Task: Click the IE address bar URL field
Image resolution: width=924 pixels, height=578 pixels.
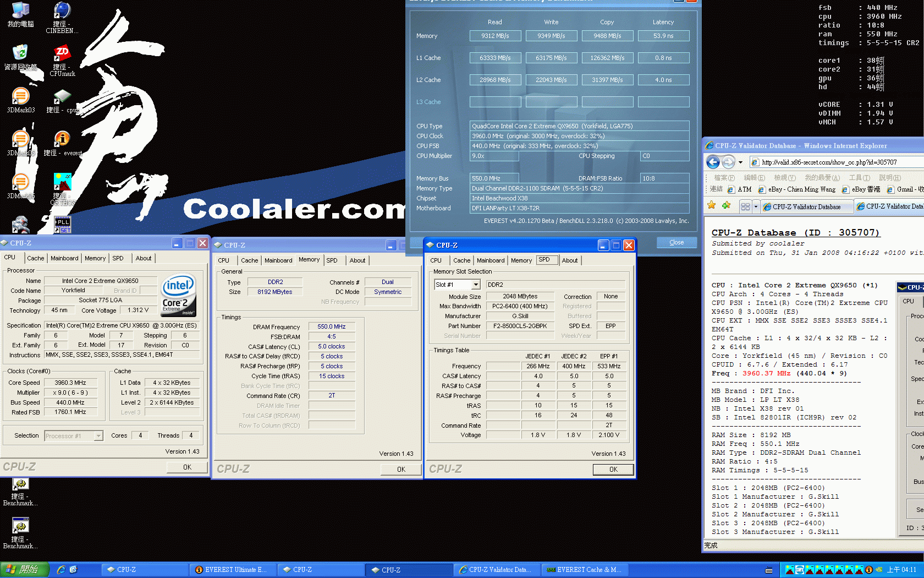Action: point(836,162)
